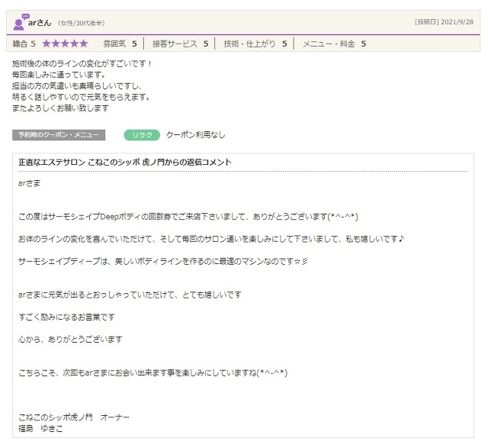Screen dimensions: 488x448
Task: Click the review line 施術後の体のラインの変化がすごいです
Action: click(x=82, y=63)
